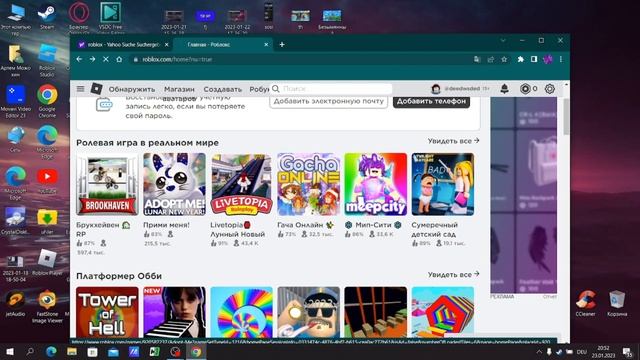Open YouTube desktop shortcut
640x360 pixels.
[x=47, y=181]
